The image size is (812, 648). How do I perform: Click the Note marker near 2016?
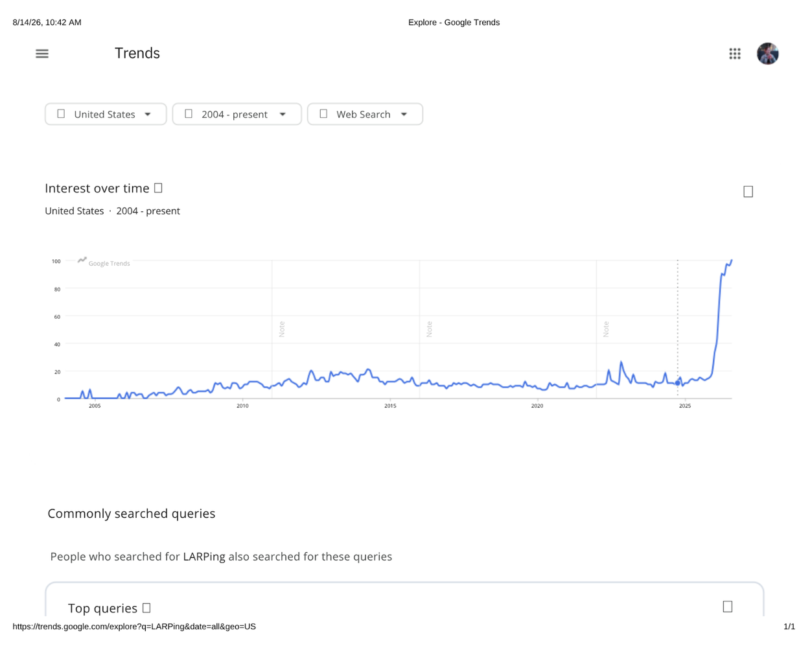click(x=429, y=329)
